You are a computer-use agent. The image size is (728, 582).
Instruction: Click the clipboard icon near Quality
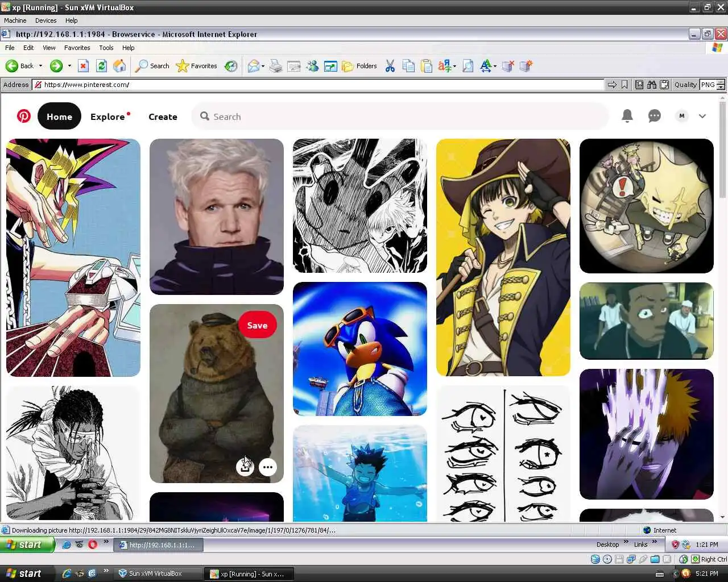click(x=664, y=85)
